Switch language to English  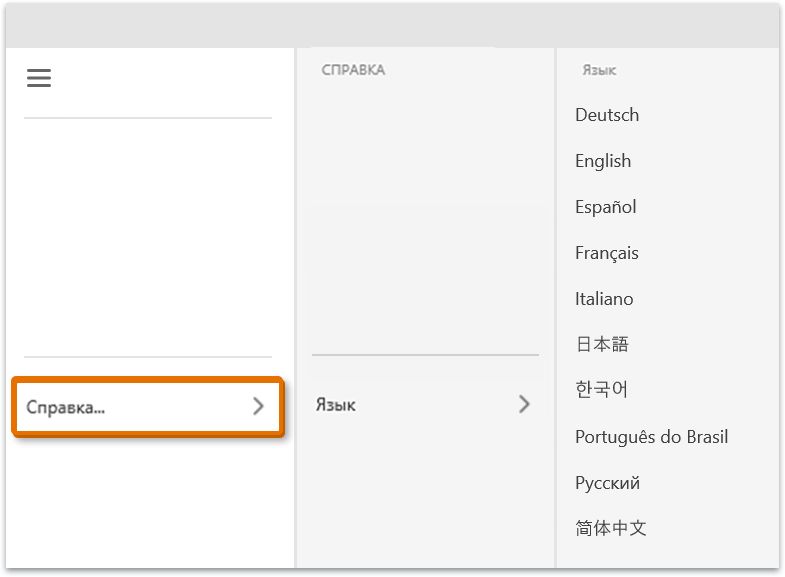pyautogui.click(x=603, y=161)
